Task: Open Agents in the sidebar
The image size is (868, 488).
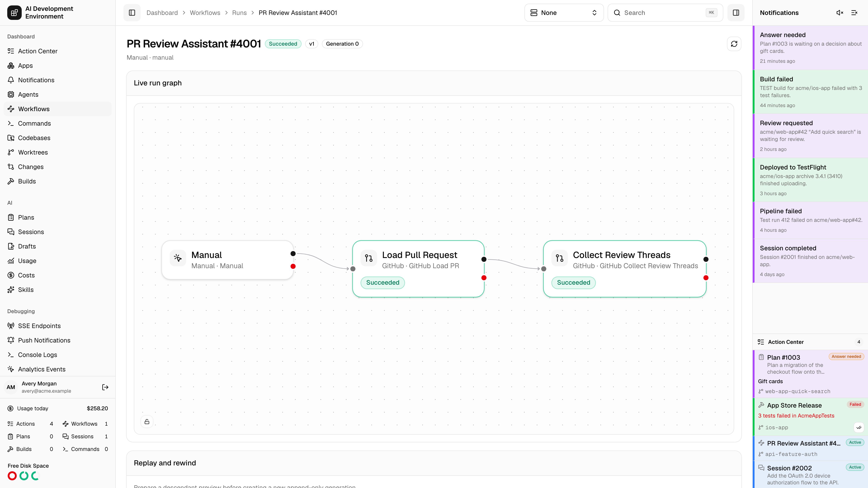Action: [58, 95]
